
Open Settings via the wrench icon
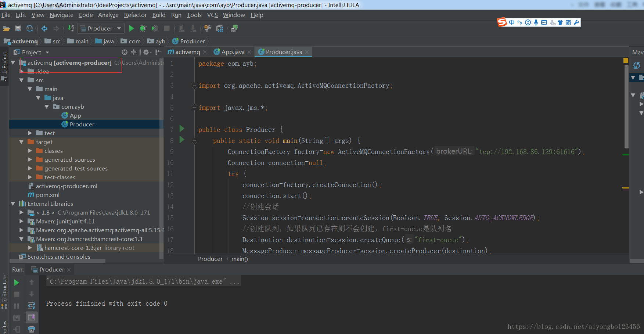(x=208, y=28)
